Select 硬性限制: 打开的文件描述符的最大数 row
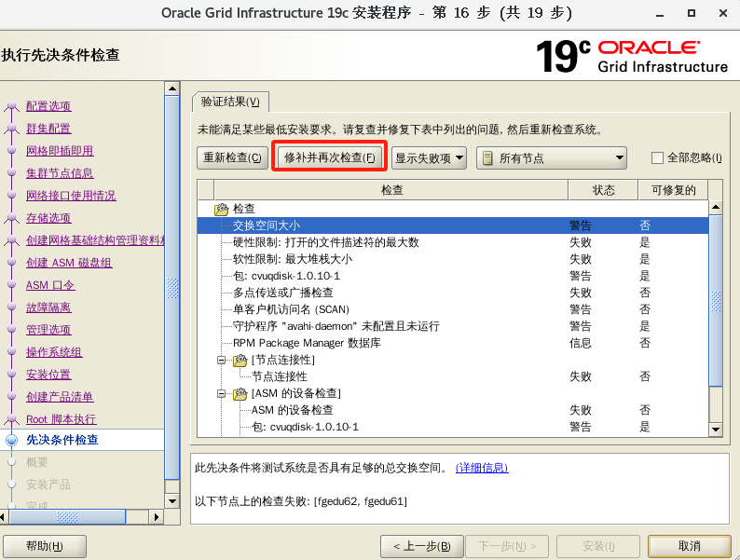This screenshot has width=740, height=560. coord(453,242)
